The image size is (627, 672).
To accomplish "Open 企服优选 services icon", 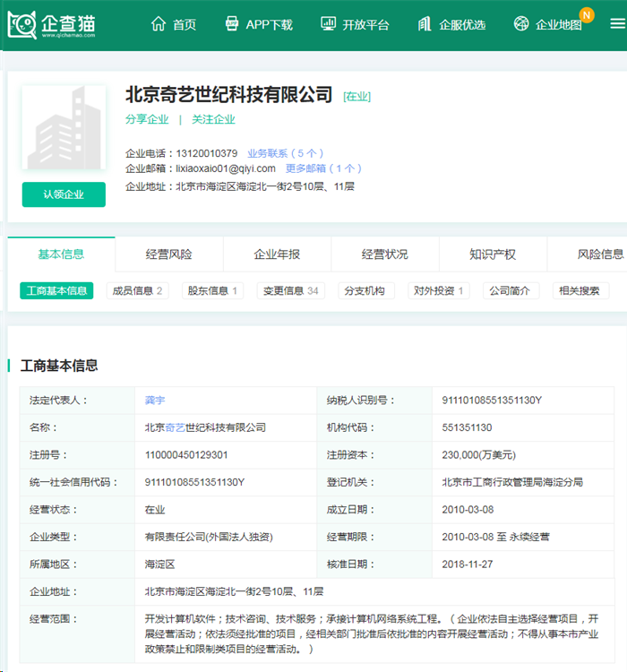I will (x=425, y=24).
